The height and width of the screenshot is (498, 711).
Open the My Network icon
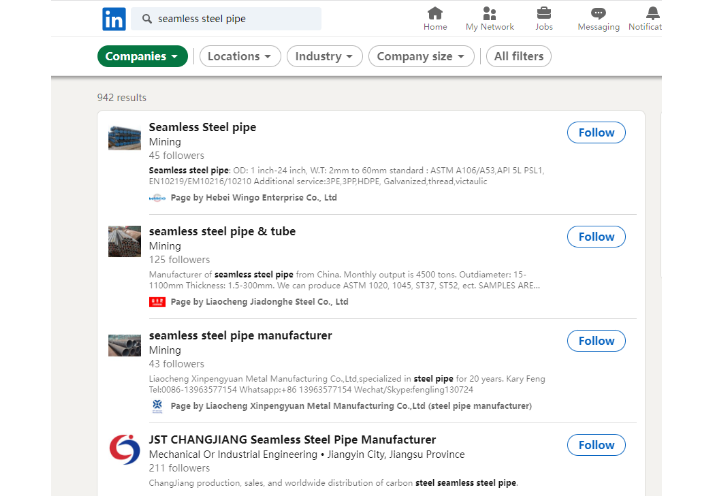pos(489,13)
